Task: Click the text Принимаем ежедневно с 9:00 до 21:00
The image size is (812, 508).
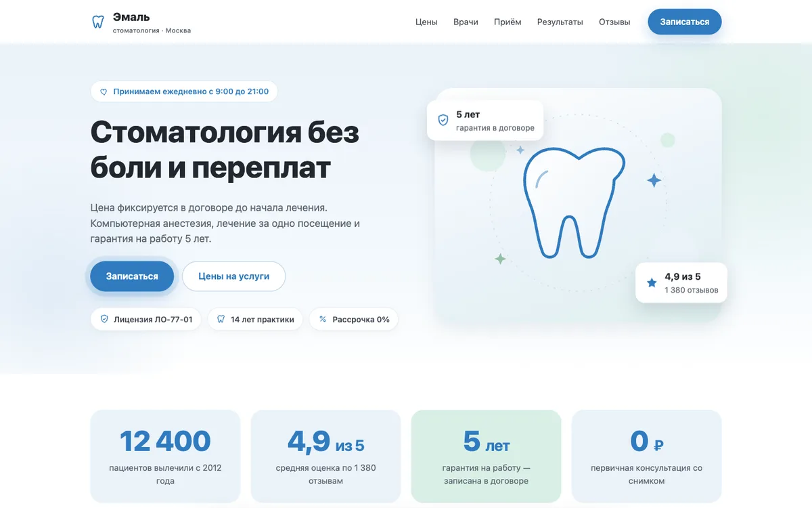Action: pos(191,91)
